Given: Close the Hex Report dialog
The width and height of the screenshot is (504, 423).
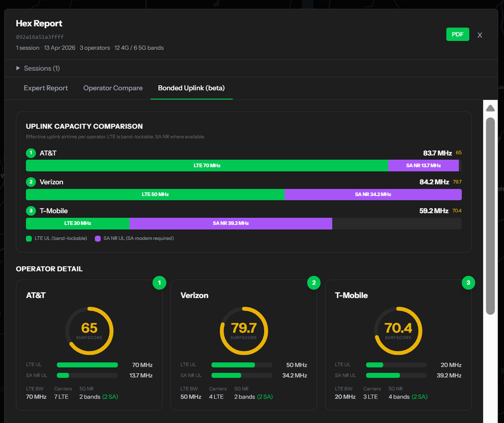Looking at the screenshot, I should click(479, 35).
